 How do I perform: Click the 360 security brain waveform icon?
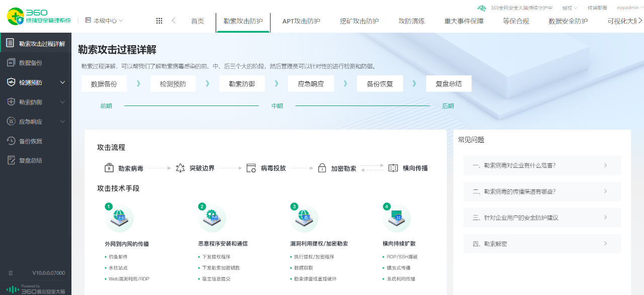pos(482,8)
